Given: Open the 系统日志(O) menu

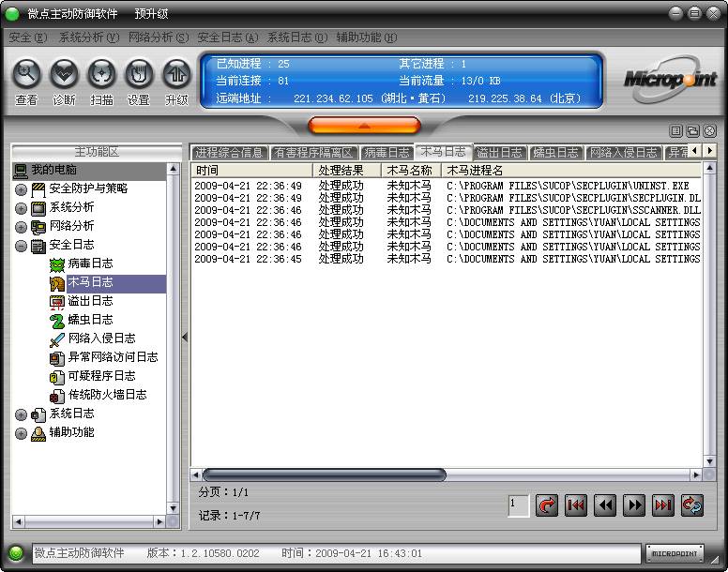Looking at the screenshot, I should coord(297,38).
